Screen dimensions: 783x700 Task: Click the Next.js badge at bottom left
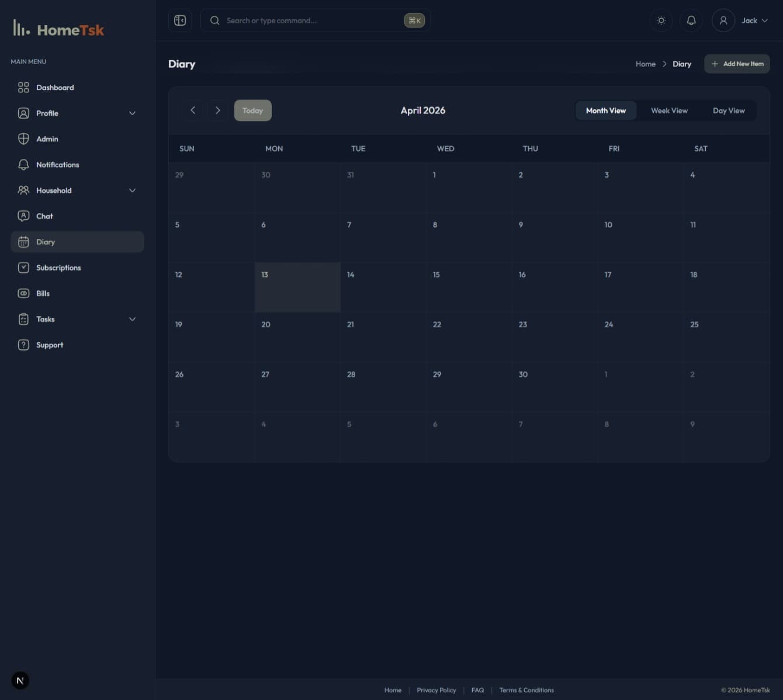point(20,680)
